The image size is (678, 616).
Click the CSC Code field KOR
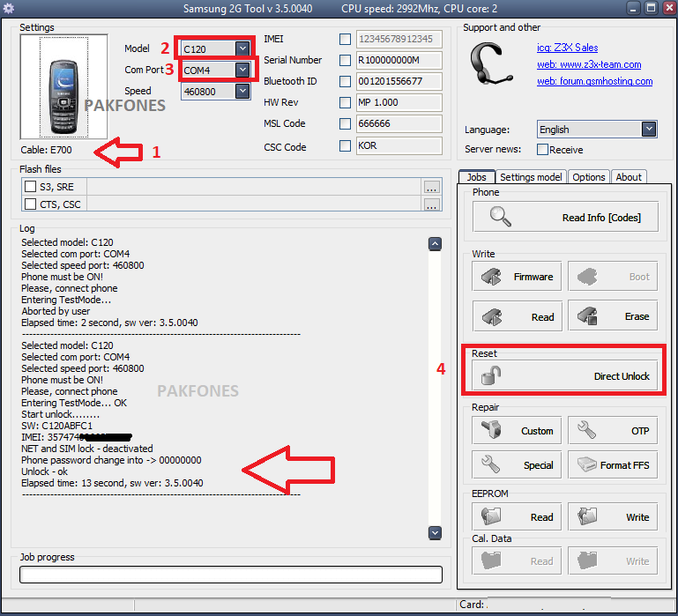click(399, 145)
